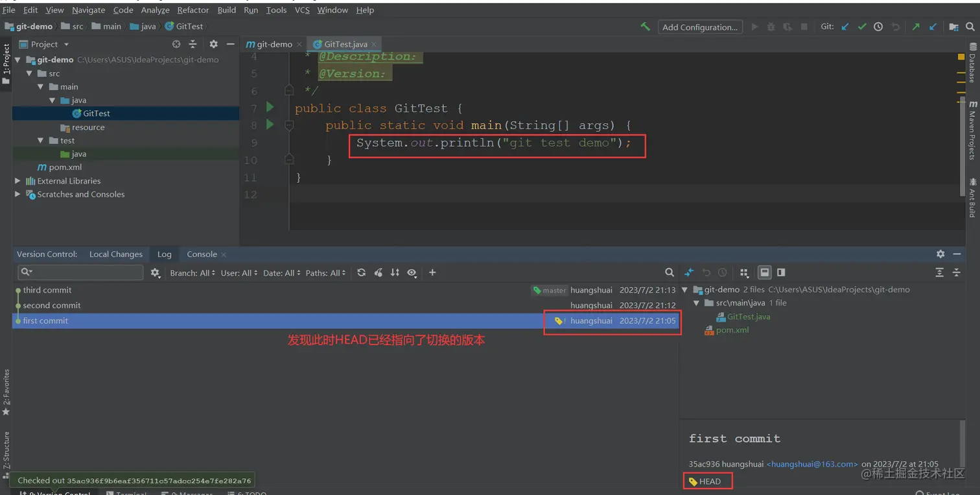Open the Navigate menu
This screenshot has height=495, width=980.
(89, 10)
